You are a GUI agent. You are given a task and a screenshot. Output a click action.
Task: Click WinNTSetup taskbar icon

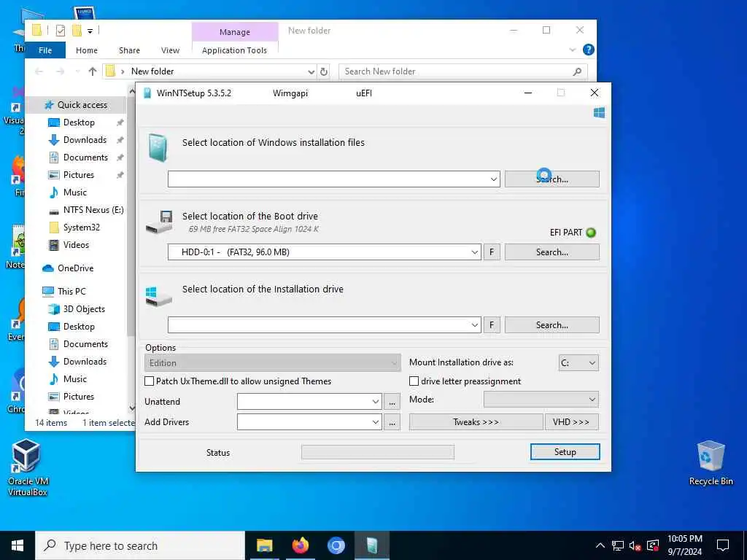tap(372, 545)
